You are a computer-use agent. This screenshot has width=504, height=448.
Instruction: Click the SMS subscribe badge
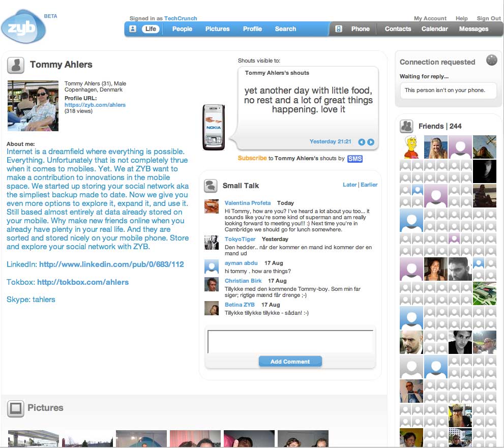[x=355, y=159]
